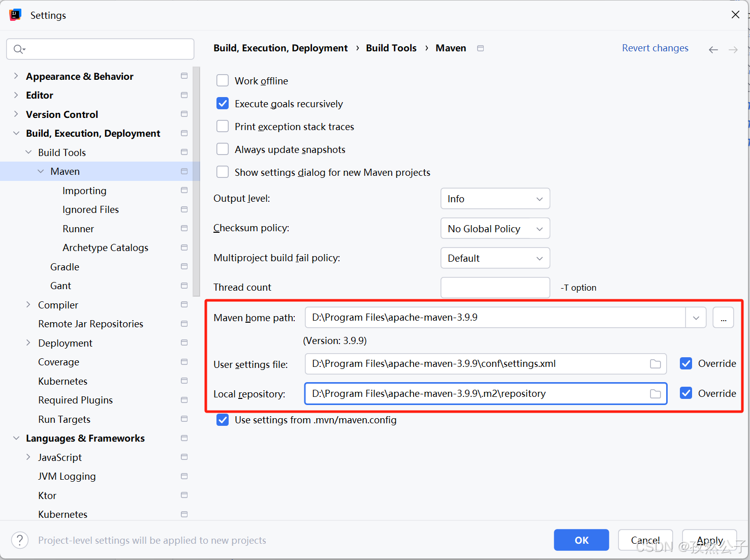
Task: Open the Output level dropdown
Action: tap(495, 199)
